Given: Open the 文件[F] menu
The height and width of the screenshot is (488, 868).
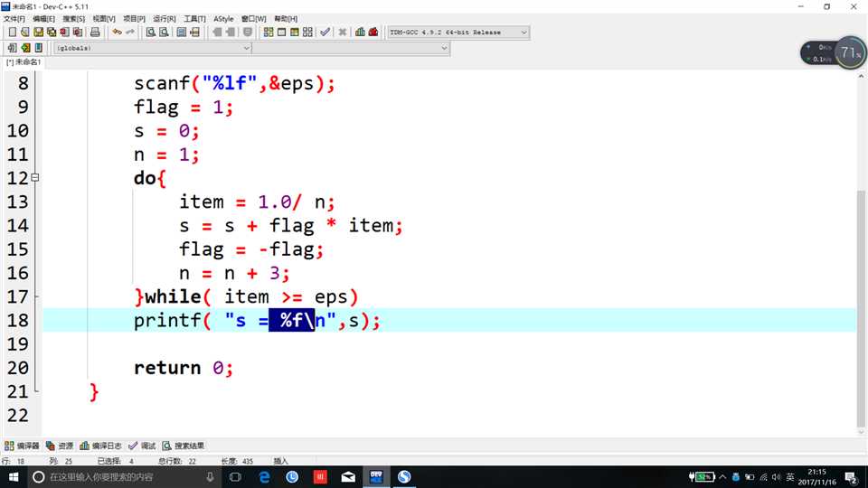Looking at the screenshot, I should pos(14,19).
